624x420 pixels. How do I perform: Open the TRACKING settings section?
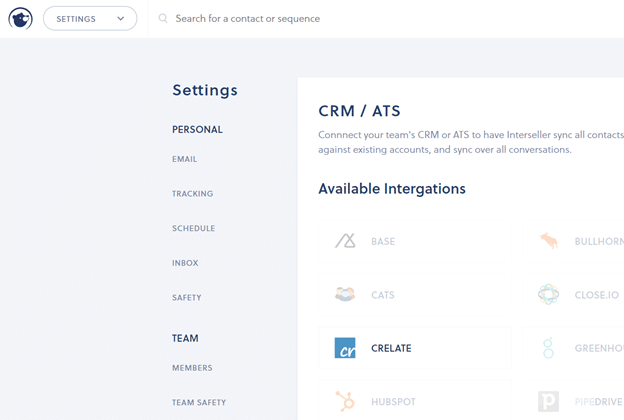(x=193, y=194)
